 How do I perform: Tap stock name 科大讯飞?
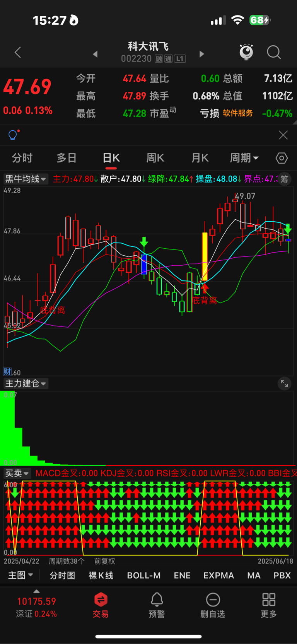click(148, 47)
